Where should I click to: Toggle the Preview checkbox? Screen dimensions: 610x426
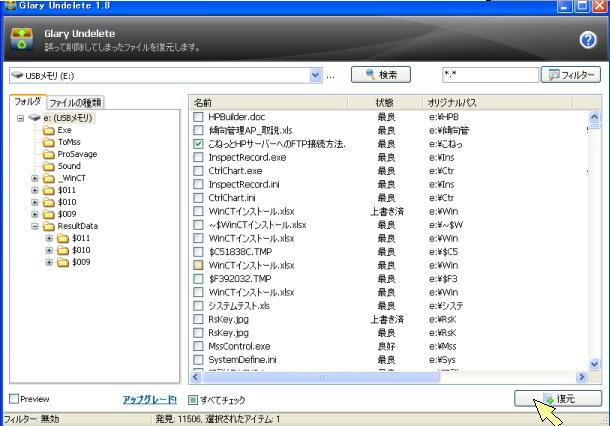(x=14, y=399)
